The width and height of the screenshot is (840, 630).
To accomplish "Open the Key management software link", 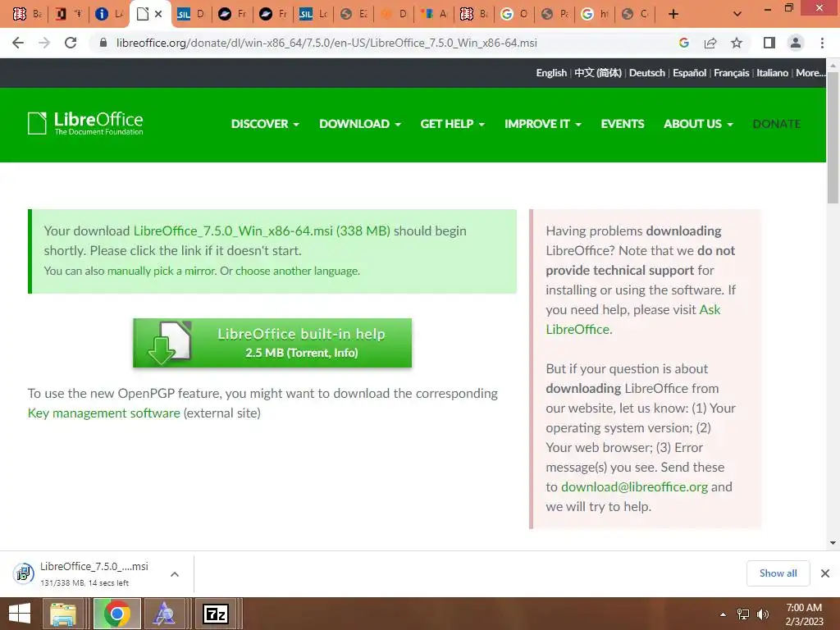I will click(x=104, y=413).
